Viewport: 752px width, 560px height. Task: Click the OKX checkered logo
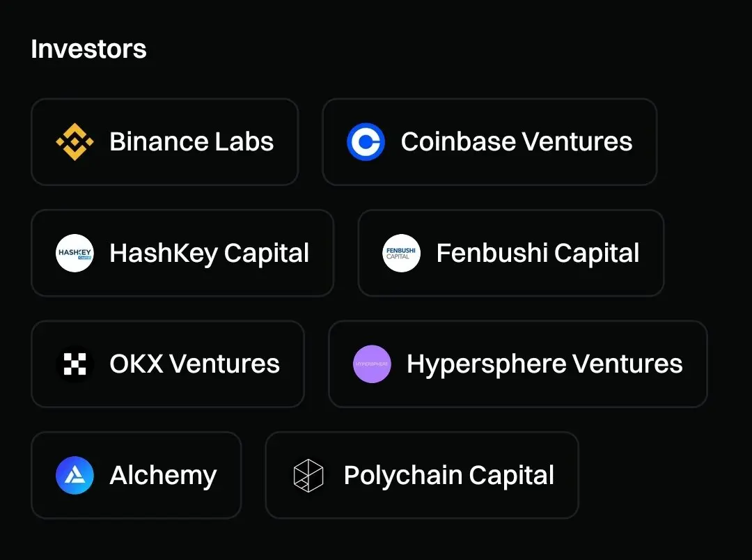tap(75, 364)
